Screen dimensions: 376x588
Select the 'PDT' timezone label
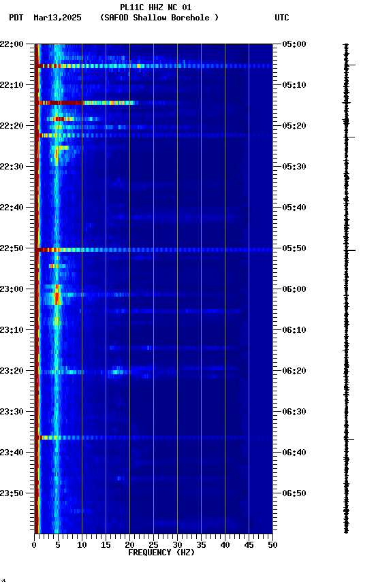pos(16,18)
